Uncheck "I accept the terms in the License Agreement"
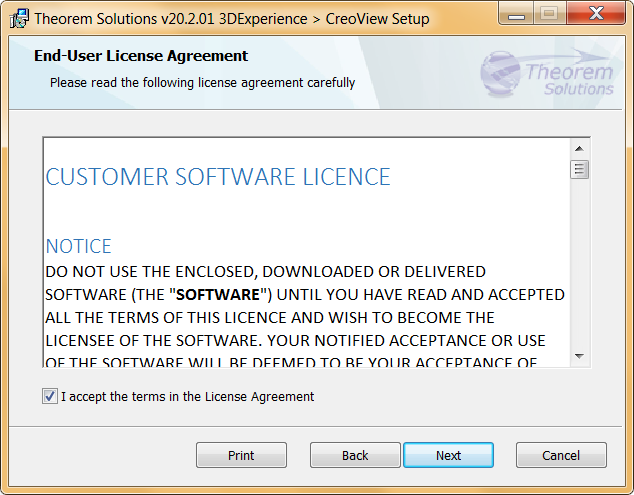634x495 pixels. [x=50, y=396]
